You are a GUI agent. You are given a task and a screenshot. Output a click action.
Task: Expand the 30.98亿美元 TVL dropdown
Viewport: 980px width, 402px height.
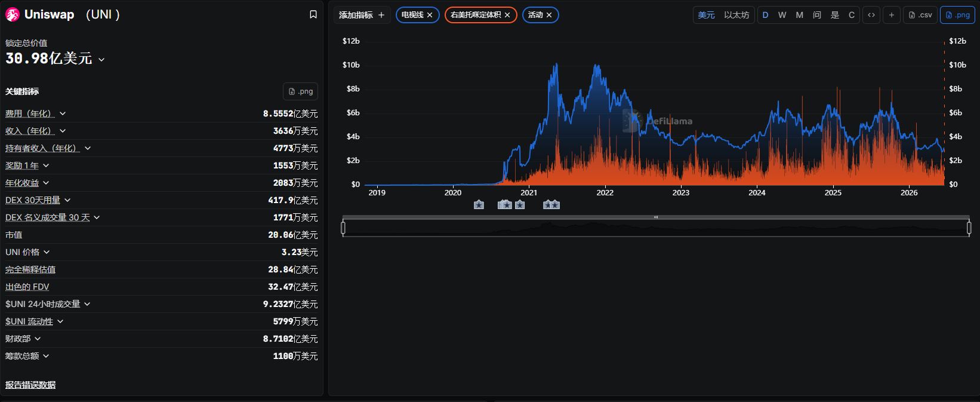click(101, 59)
